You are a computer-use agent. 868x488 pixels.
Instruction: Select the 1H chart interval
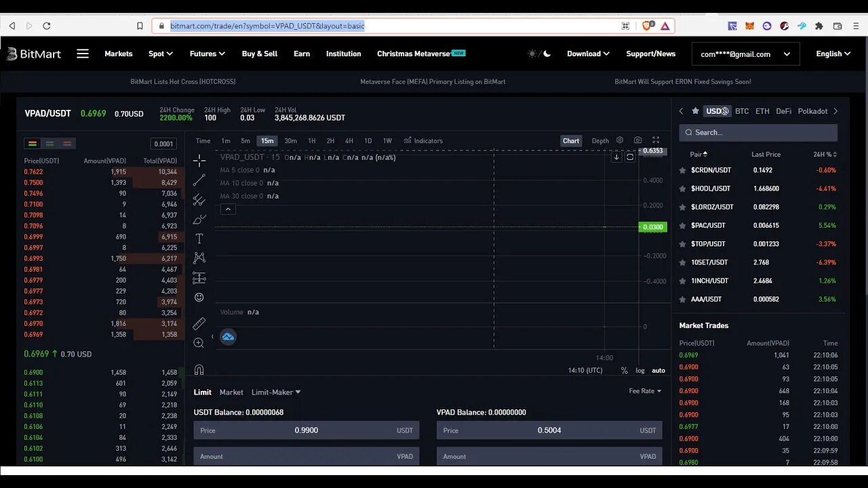point(312,141)
